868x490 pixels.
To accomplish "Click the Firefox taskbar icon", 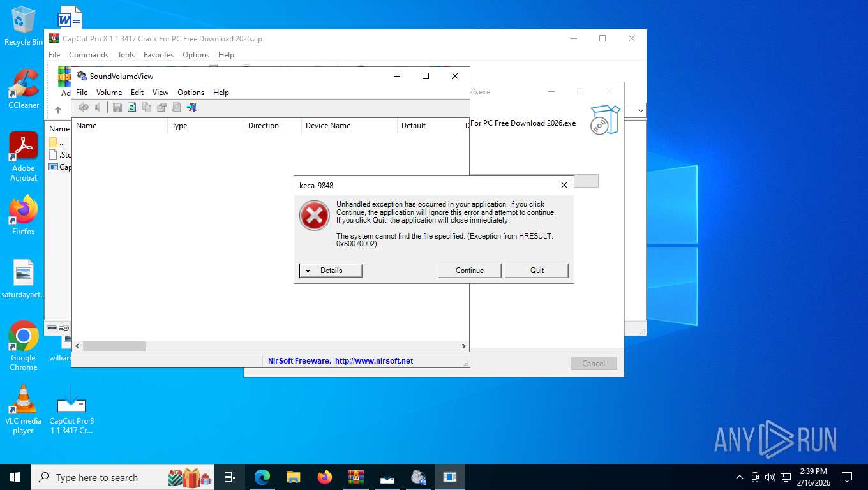I will 325,477.
